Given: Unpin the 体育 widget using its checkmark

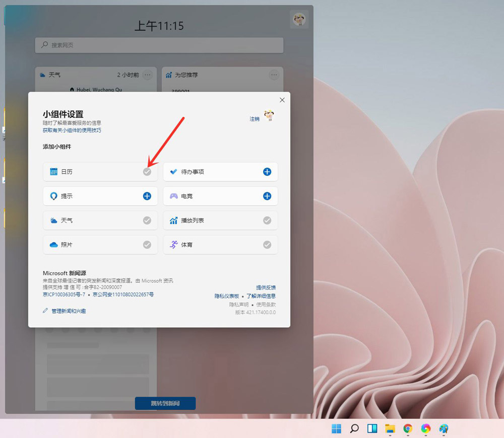Looking at the screenshot, I should [268, 245].
